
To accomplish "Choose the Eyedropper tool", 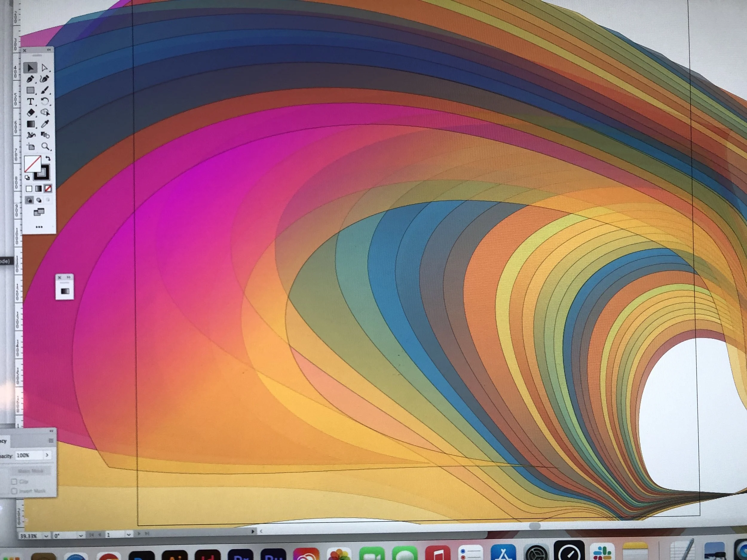I will 45,124.
